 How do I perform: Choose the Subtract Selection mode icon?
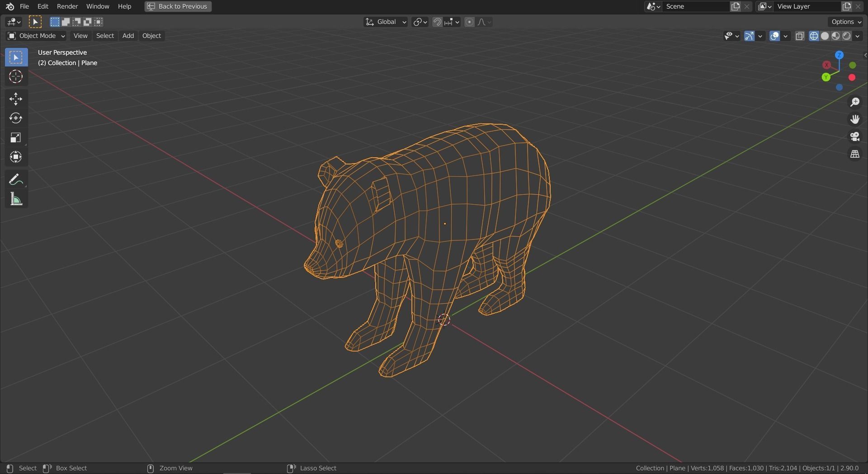pos(76,22)
